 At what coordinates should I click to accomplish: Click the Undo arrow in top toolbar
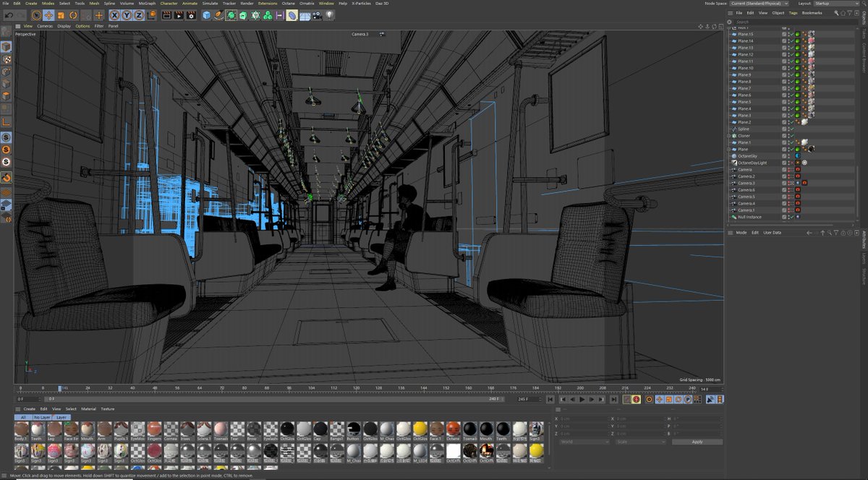pyautogui.click(x=9, y=14)
